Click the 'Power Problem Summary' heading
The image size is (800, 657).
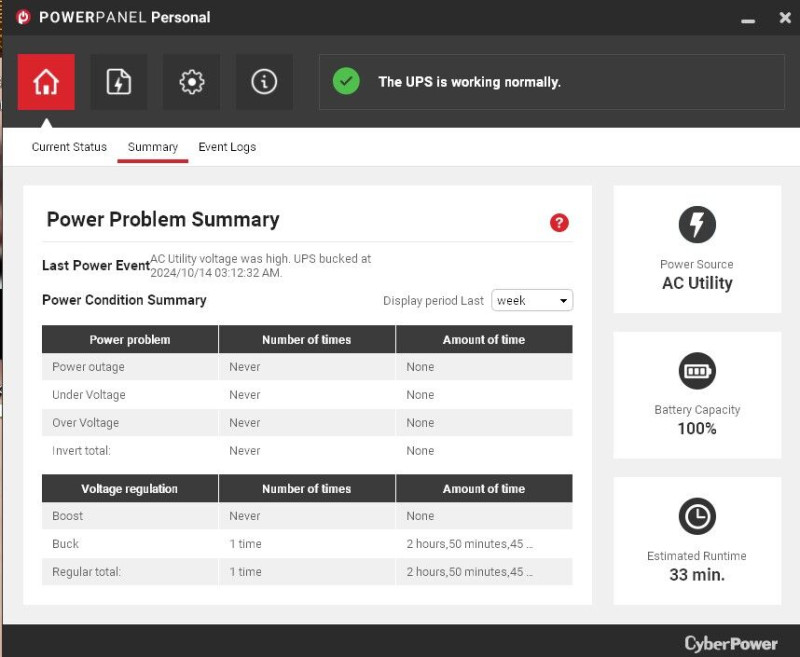click(163, 220)
